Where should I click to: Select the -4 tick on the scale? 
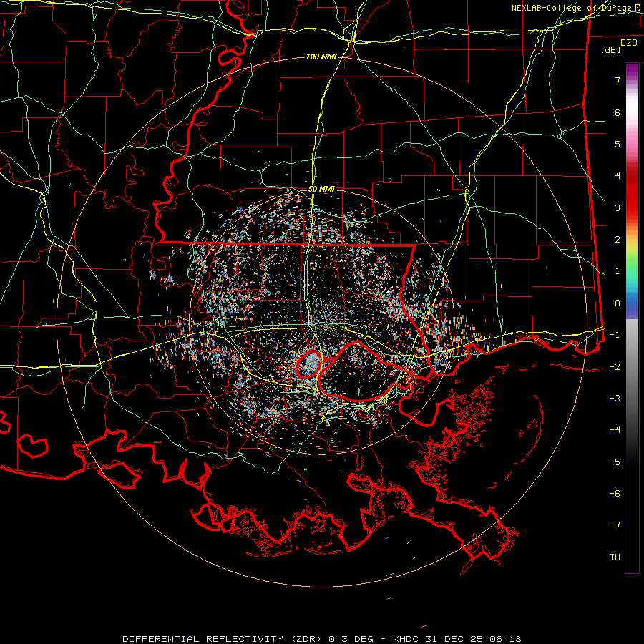click(x=615, y=430)
